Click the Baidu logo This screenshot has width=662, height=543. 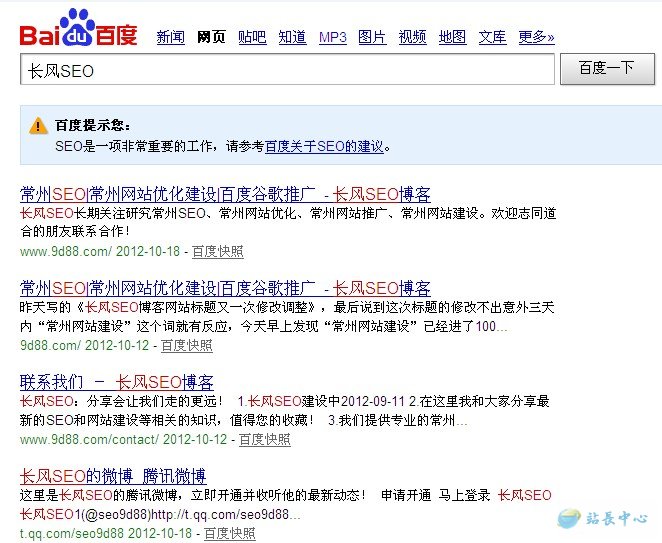(x=79, y=28)
